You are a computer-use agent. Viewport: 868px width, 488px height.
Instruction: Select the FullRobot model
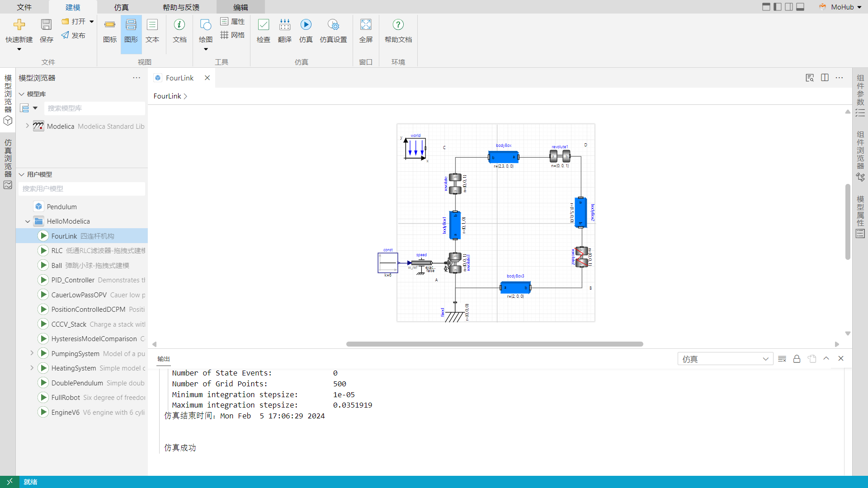coord(82,397)
